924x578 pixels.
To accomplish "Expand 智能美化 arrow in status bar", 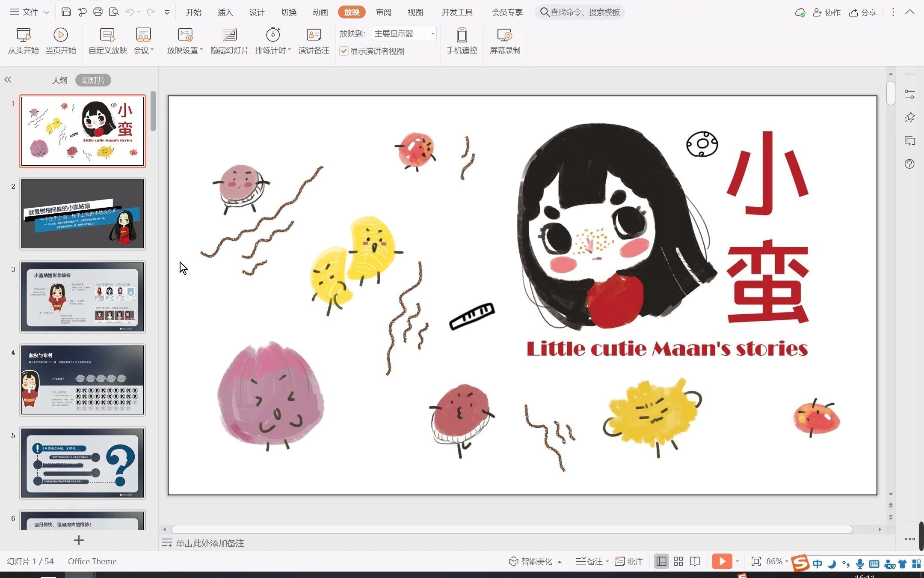I will [x=560, y=562].
